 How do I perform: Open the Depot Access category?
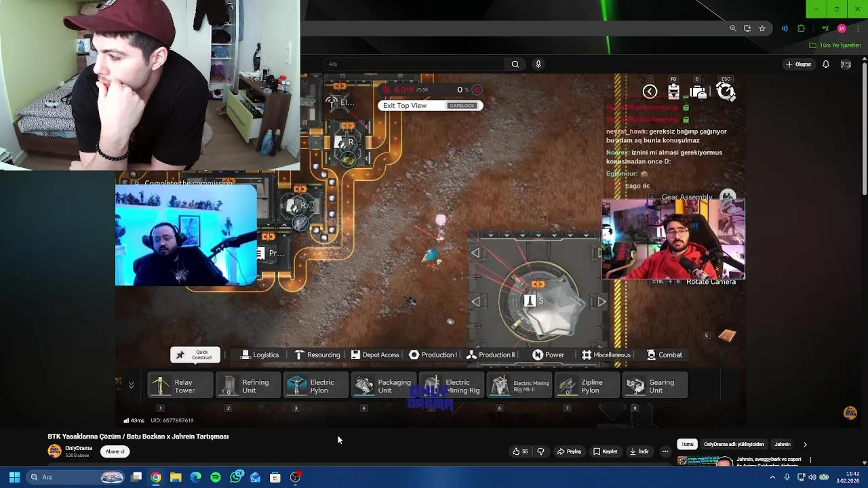click(x=374, y=355)
